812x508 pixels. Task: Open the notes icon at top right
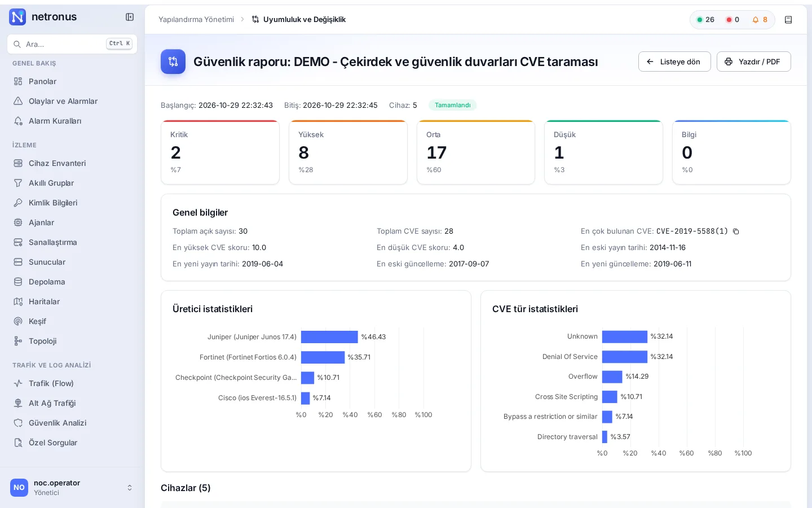(x=788, y=20)
